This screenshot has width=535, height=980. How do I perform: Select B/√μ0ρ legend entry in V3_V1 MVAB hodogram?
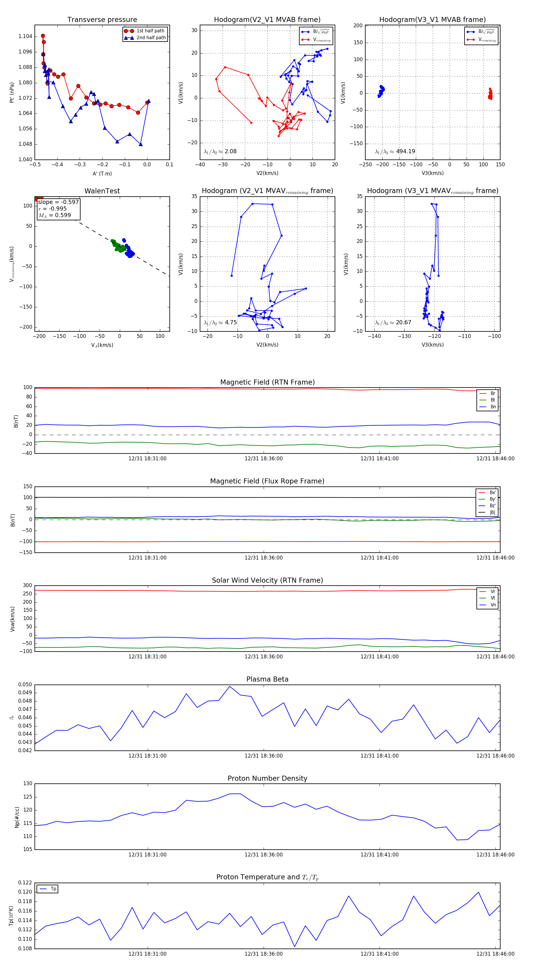[486, 32]
